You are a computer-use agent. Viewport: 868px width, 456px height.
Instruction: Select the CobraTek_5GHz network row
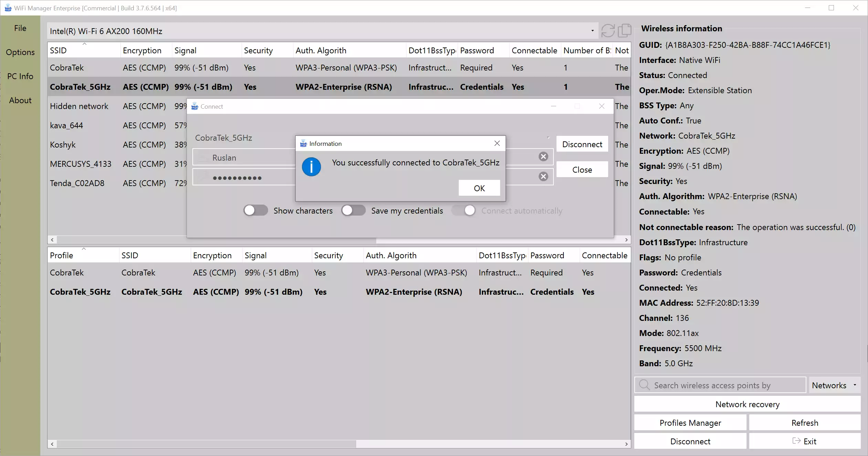coord(339,87)
